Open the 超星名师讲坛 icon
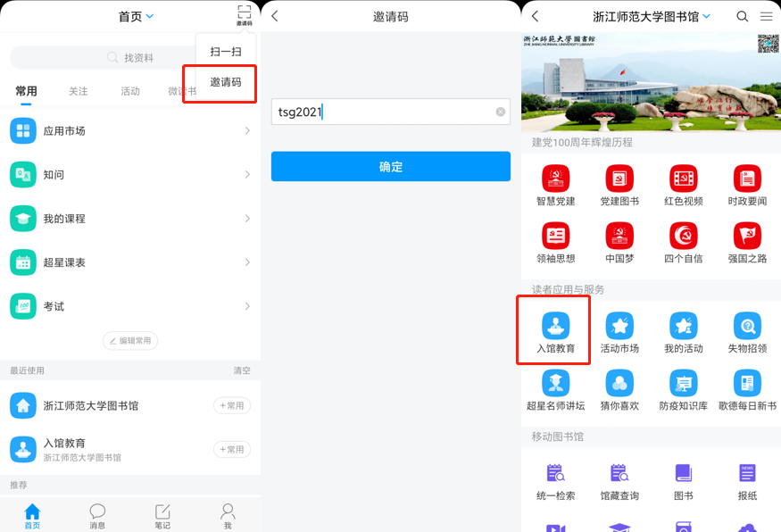Viewport: 781px width, 532px height. 555,383
